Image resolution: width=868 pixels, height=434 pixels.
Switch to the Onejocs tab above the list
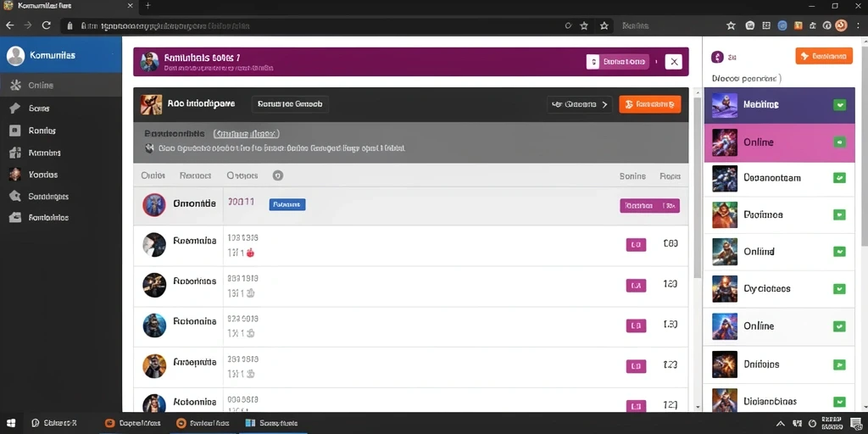pos(242,175)
